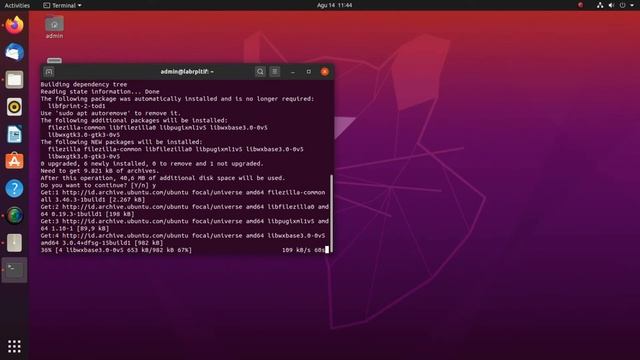This screenshot has height=360, width=640.
Task: Launch LibreOffice Writer from the dock
Action: (x=14, y=134)
